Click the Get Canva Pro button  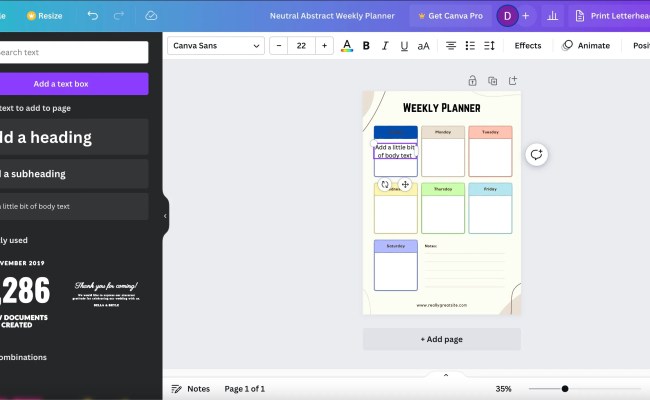pos(451,16)
